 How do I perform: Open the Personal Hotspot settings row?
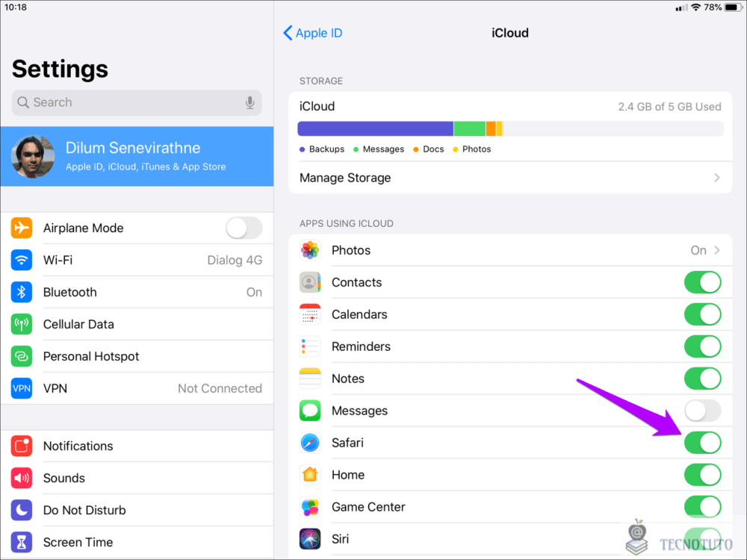point(137,356)
